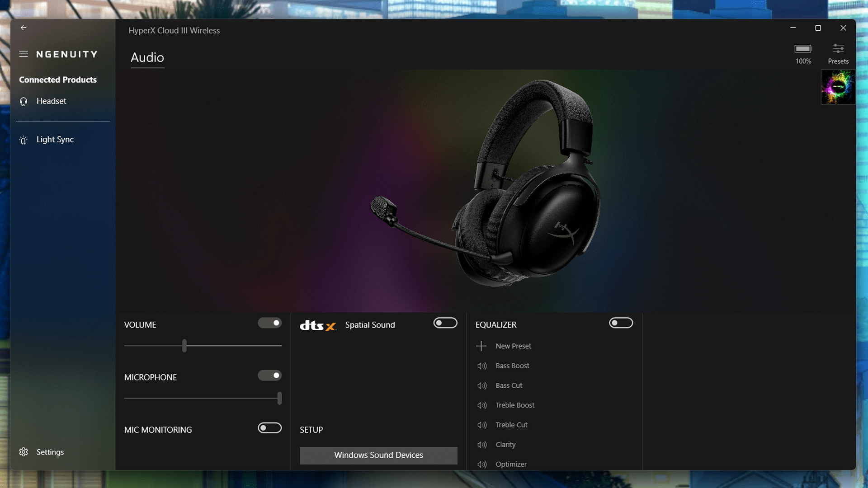Select Headset in Connected Products

tap(51, 101)
